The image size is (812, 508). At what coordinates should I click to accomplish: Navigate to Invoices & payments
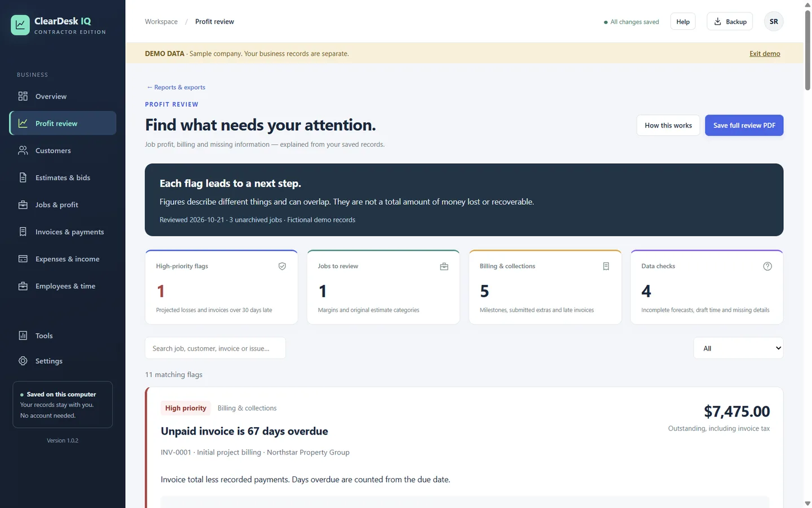click(x=63, y=231)
